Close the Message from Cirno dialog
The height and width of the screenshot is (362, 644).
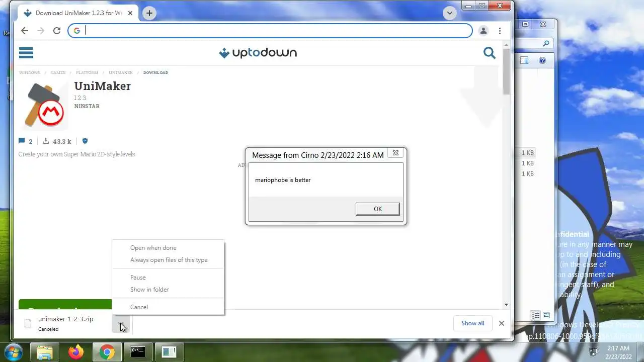(x=395, y=153)
